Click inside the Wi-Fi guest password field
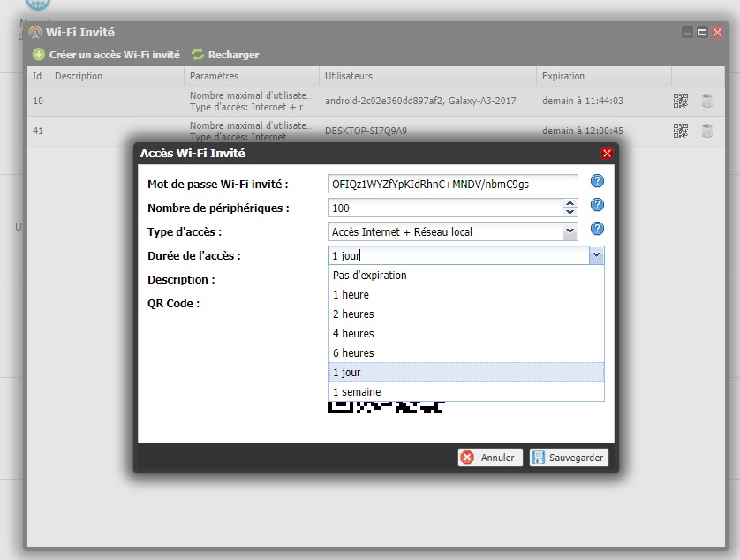The height and width of the screenshot is (560, 740). (452, 184)
